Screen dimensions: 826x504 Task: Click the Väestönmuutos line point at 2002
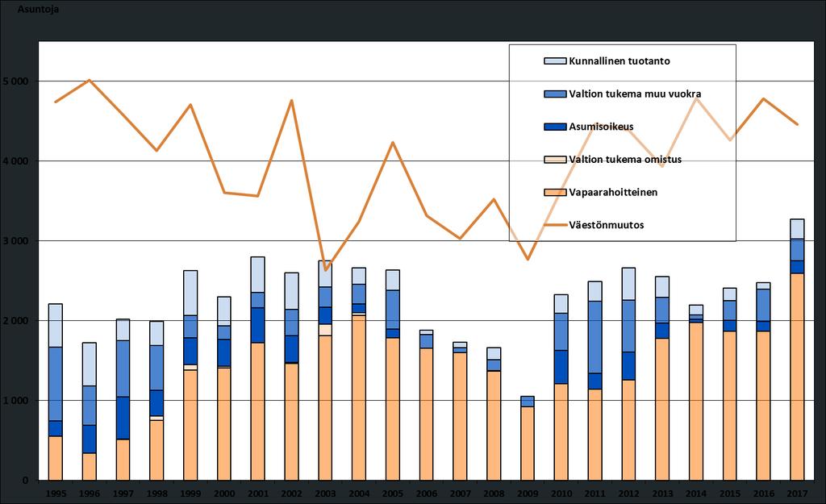tap(291, 100)
